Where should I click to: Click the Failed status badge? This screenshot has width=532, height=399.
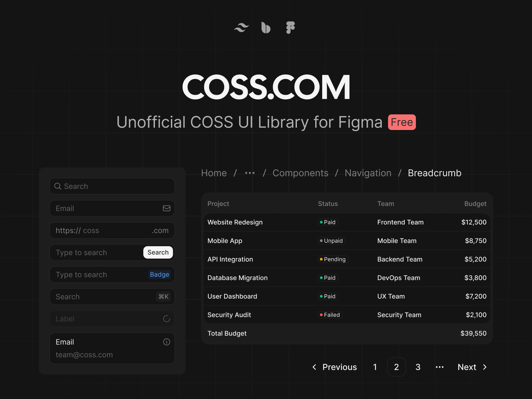pos(330,315)
